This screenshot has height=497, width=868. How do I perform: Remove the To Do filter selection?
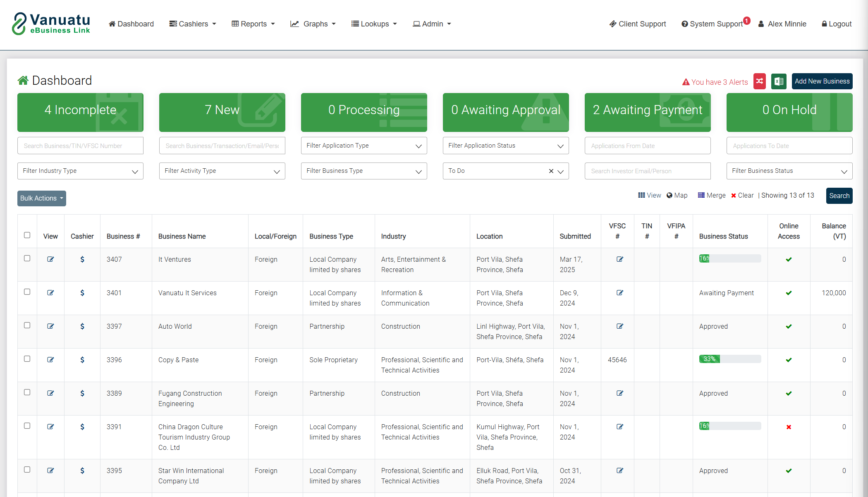pos(551,171)
